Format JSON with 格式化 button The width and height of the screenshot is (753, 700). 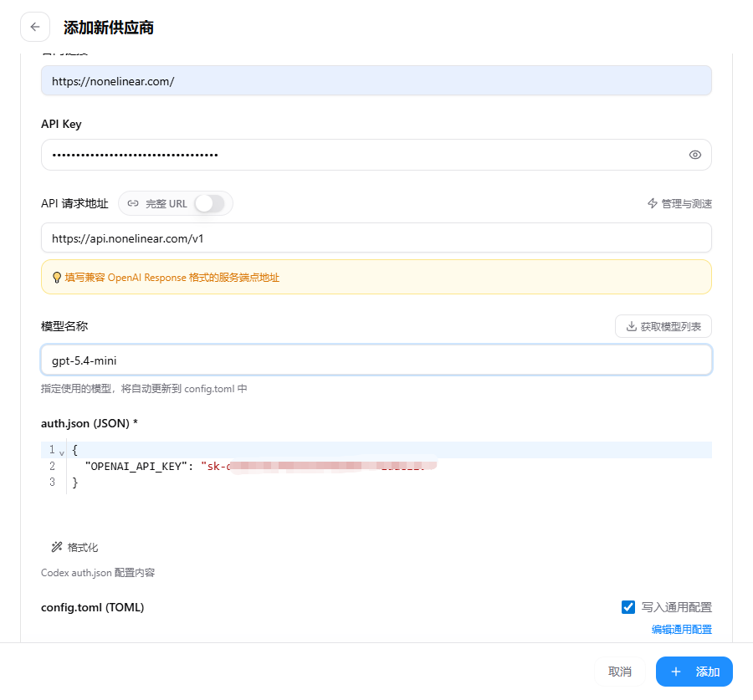coord(75,547)
